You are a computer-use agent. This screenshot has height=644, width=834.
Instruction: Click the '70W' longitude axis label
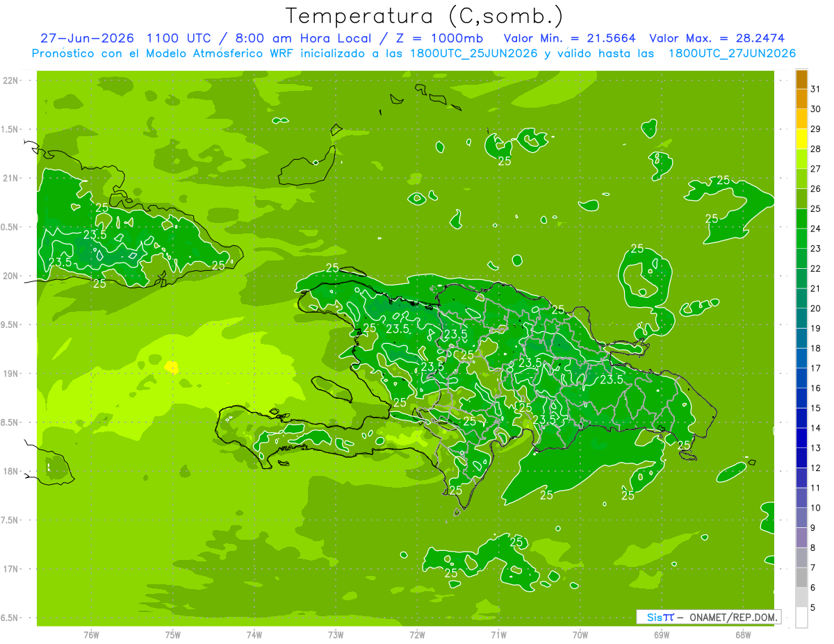coord(580,635)
